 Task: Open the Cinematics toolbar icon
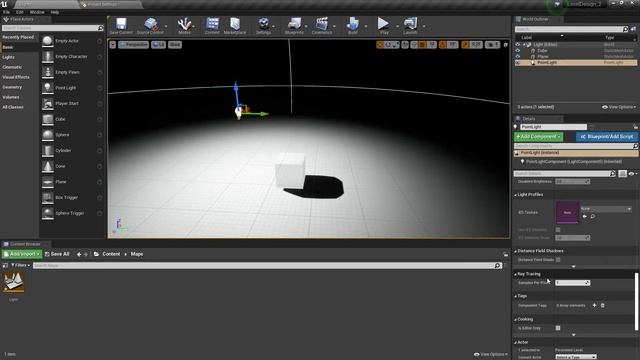(322, 25)
